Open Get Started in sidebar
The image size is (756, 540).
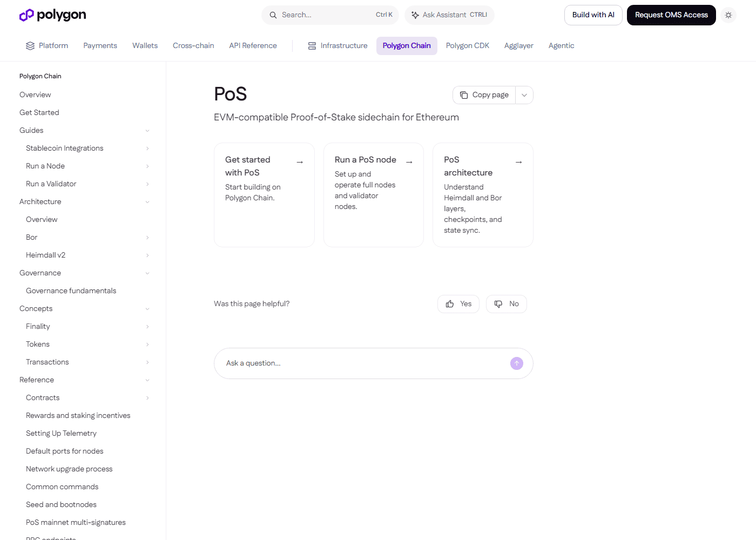[x=39, y=112]
